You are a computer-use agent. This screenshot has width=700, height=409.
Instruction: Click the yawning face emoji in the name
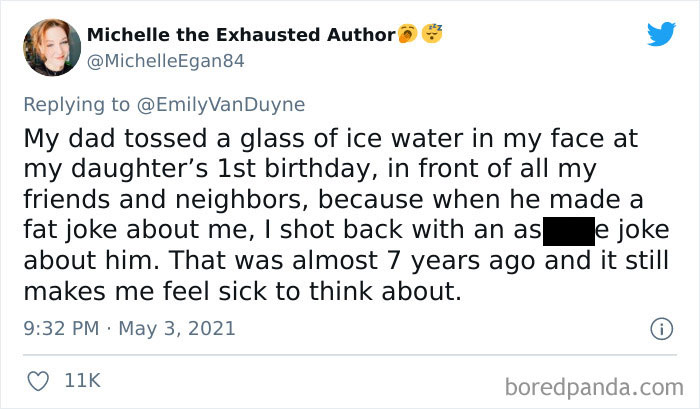point(408,35)
